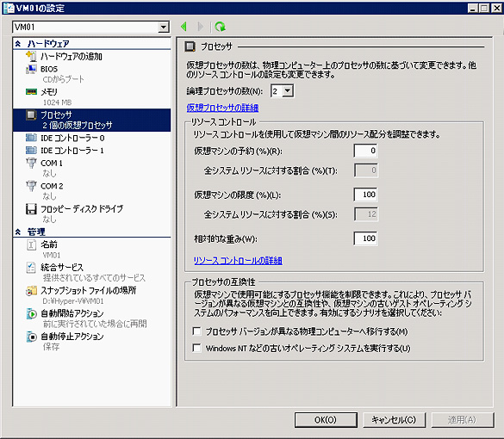Screen dimensions: 504x439
Task: Select the スナップショット ファイルの場所 entry
Action: click(89, 290)
